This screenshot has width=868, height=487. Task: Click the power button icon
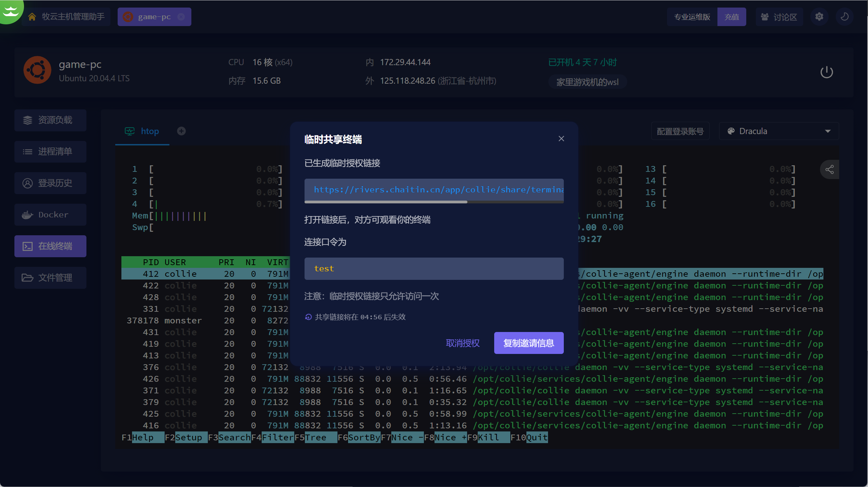coord(826,72)
